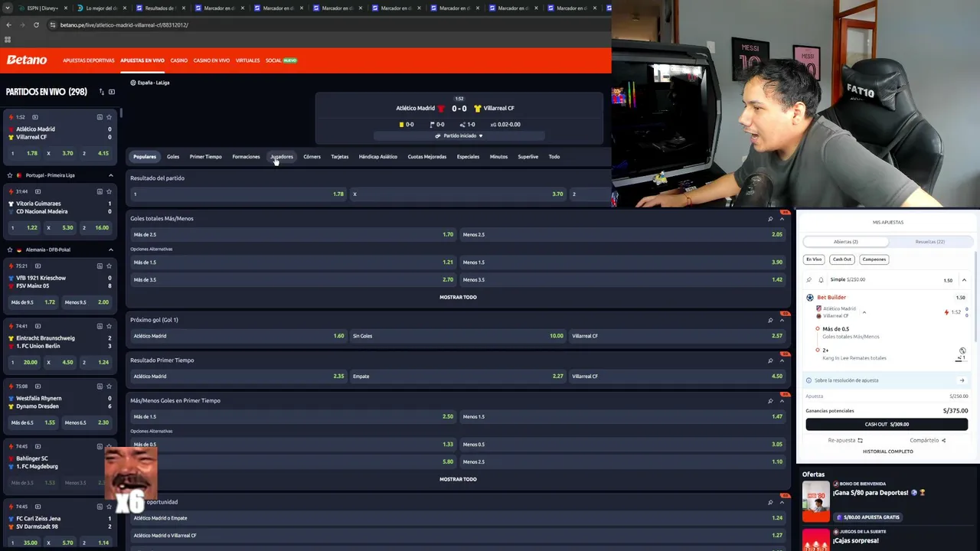Viewport: 980px width, 551px height.
Task: Favorite the Vitoria Guimaraes vs Nacional Madeira match
Action: point(109,191)
